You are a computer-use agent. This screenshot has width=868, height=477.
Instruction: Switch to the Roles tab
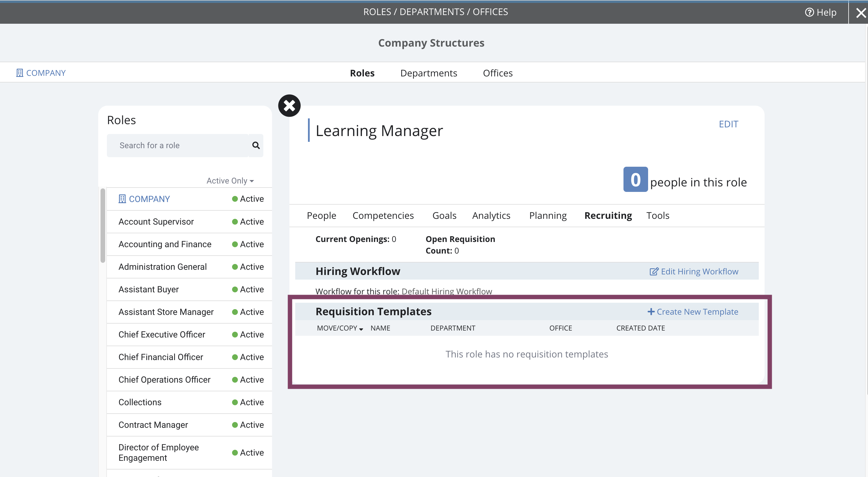coord(362,73)
